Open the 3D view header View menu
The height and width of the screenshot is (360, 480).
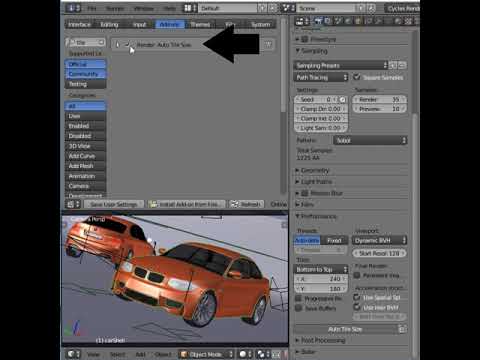[93, 354]
